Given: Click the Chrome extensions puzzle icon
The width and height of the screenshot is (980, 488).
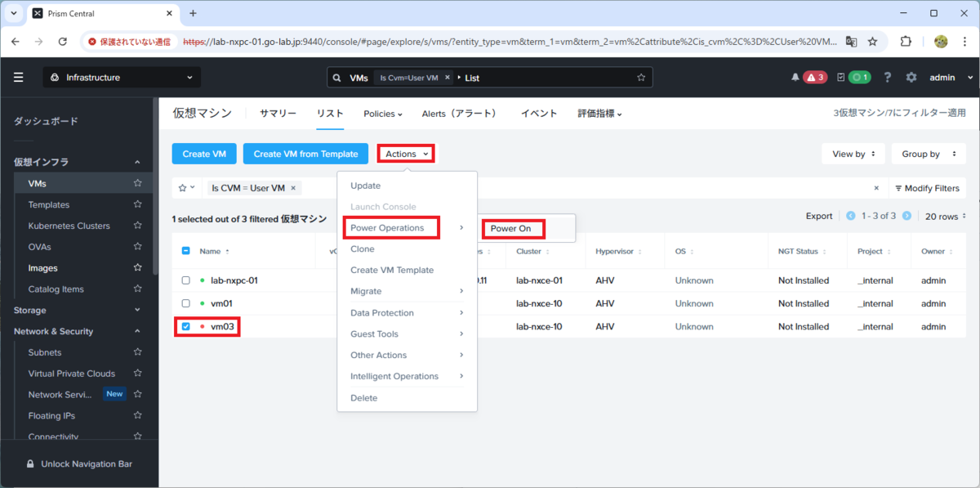Looking at the screenshot, I should [x=906, y=41].
